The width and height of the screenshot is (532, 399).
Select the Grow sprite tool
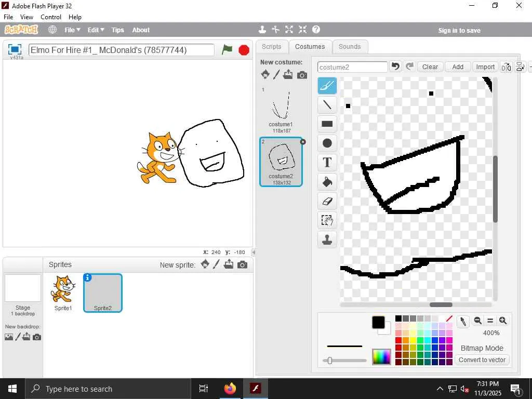pos(289,30)
